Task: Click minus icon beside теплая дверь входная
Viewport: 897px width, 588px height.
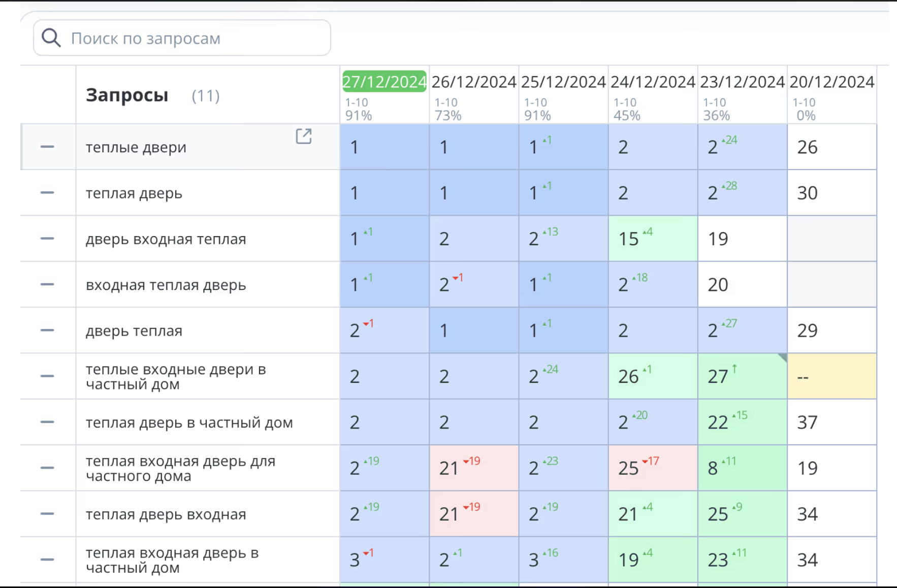Action: [x=47, y=514]
